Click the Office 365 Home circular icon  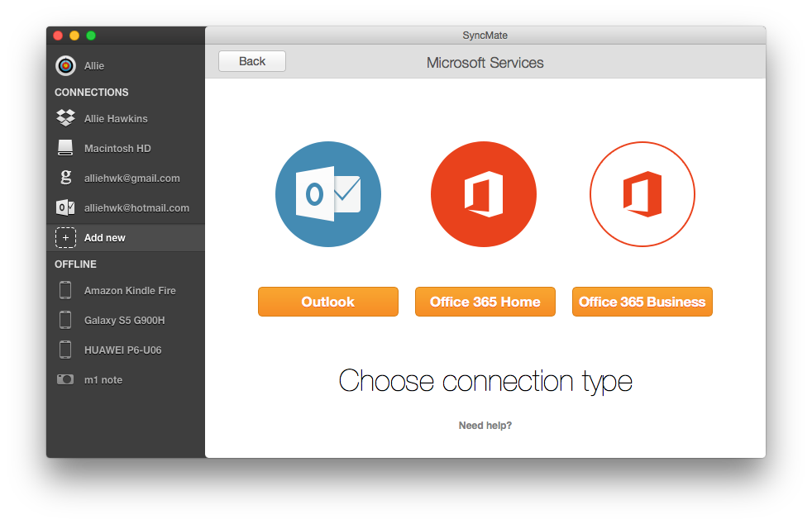[484, 193]
